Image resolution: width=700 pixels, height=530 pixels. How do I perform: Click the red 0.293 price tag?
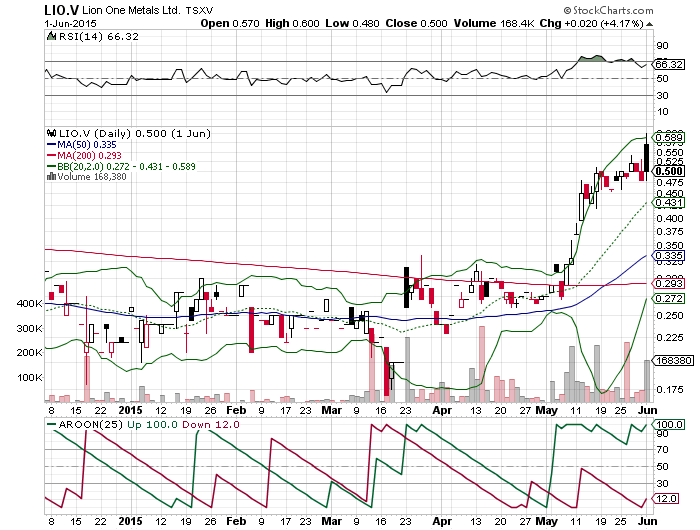pos(669,284)
